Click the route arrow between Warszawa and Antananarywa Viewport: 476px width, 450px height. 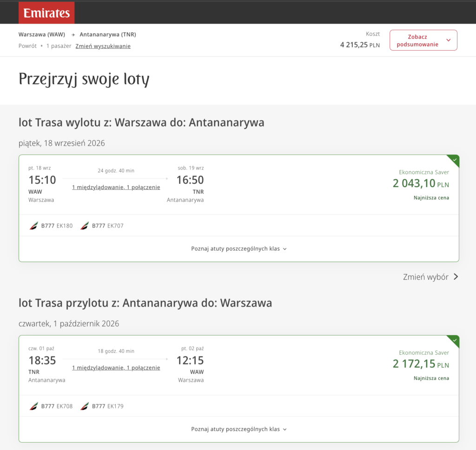tap(73, 35)
